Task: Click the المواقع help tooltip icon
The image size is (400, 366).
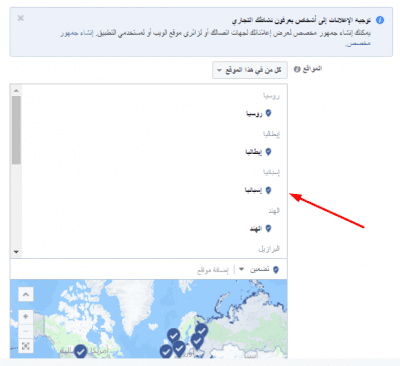Action: pos(297,69)
